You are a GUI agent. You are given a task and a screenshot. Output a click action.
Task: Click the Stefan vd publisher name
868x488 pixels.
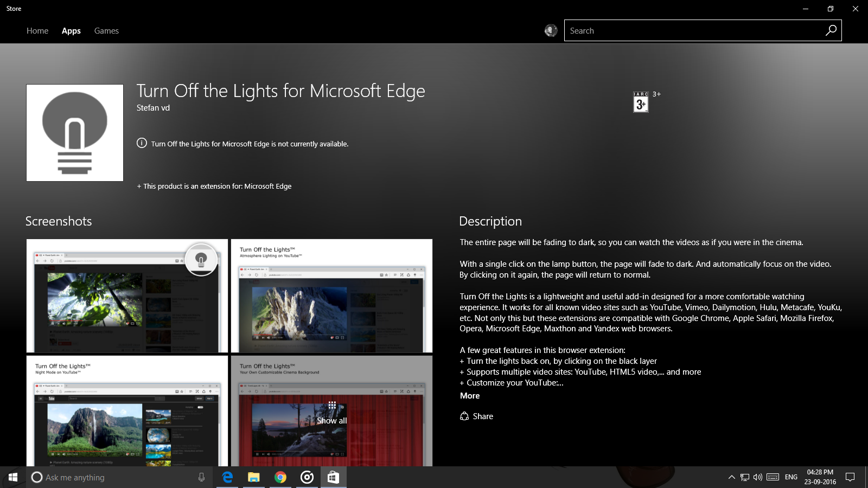point(153,108)
